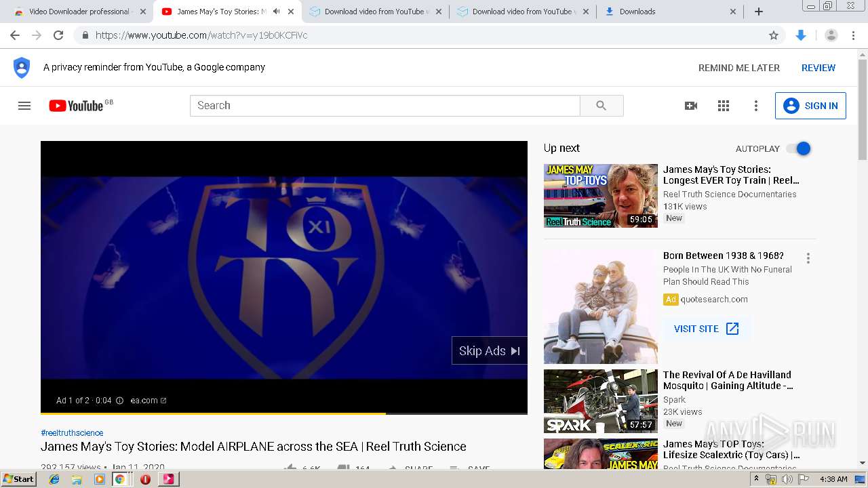Click the browser back arrow
868x488 pixels.
(x=15, y=35)
